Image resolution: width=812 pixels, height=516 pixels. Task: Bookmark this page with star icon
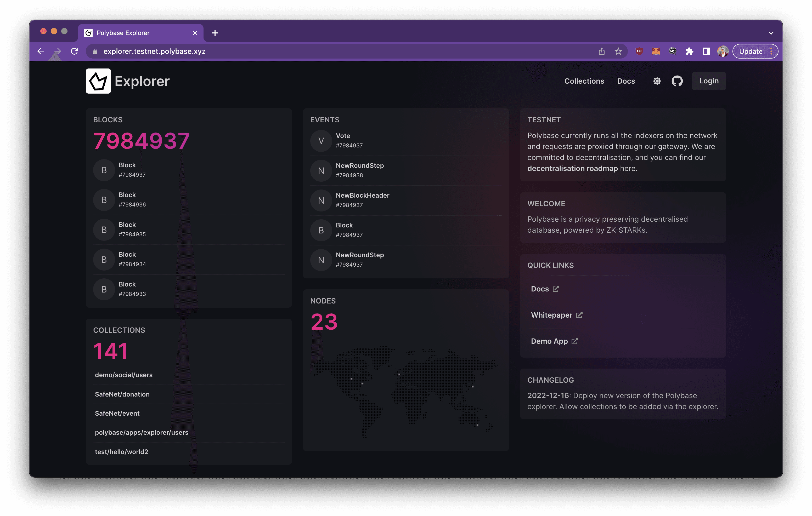click(x=618, y=51)
